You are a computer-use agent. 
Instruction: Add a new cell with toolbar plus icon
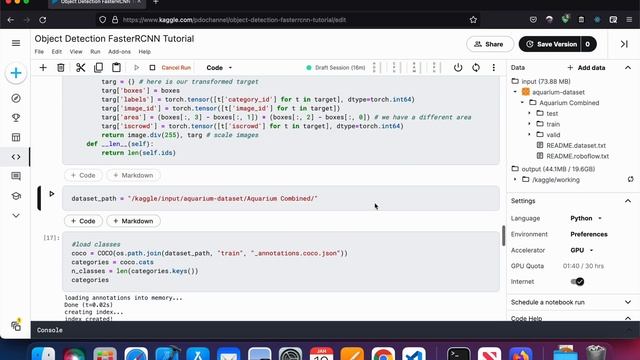[x=43, y=67]
